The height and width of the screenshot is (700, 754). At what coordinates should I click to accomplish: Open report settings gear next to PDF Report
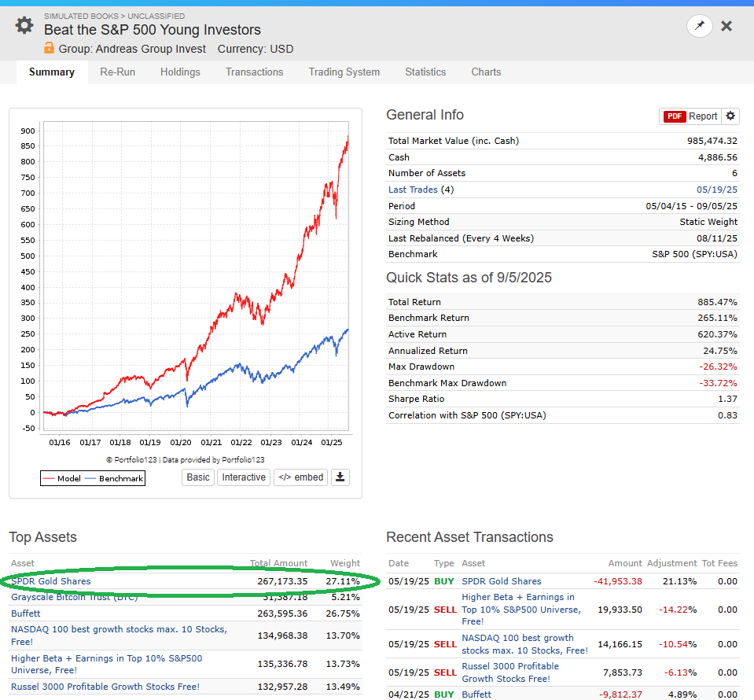[730, 116]
